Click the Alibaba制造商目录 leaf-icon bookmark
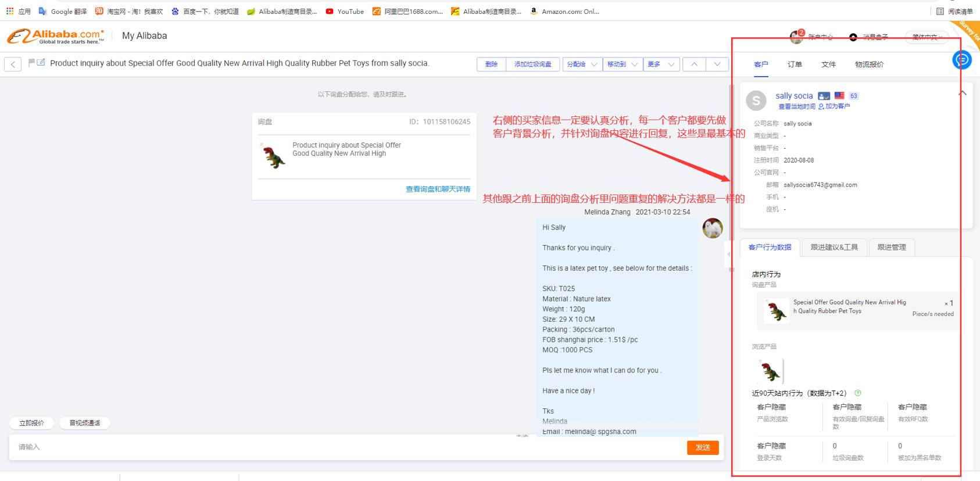Image resolution: width=980 pixels, height=481 pixels. (x=282, y=11)
